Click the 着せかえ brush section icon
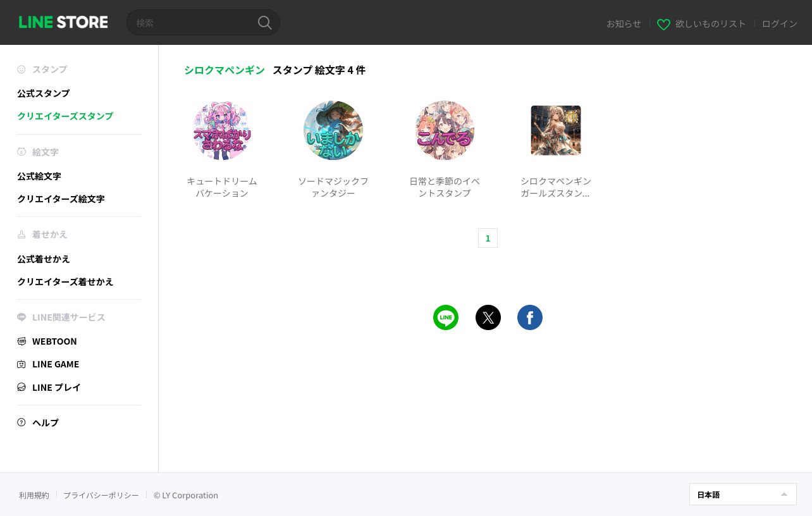The width and height of the screenshot is (812, 516). click(22, 235)
